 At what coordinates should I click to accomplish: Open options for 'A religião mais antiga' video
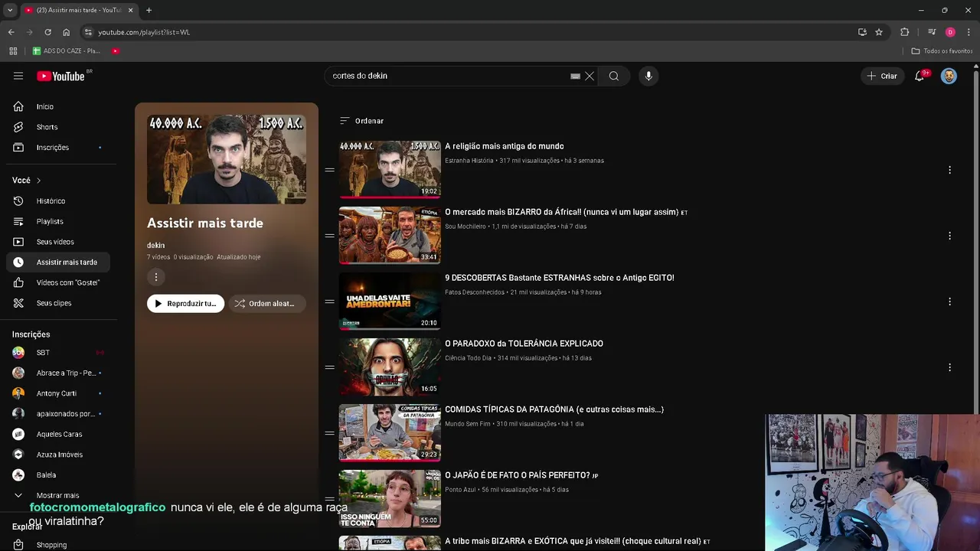(949, 170)
